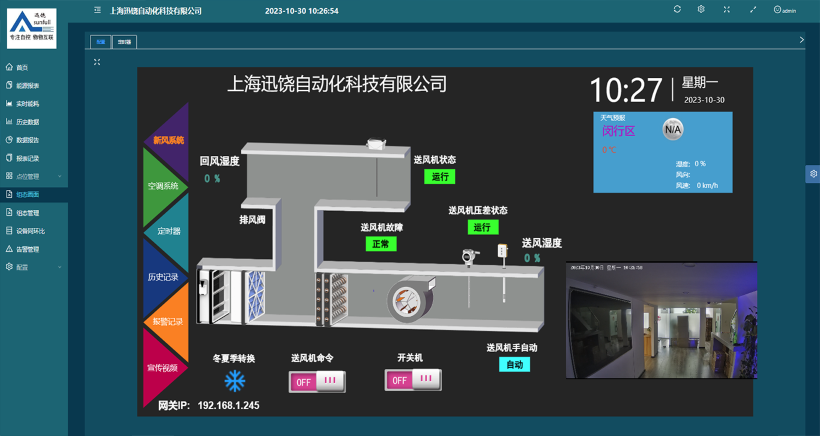Click the cyan 自动 indicator under 送风机手自动
This screenshot has height=436, width=820.
coord(515,365)
